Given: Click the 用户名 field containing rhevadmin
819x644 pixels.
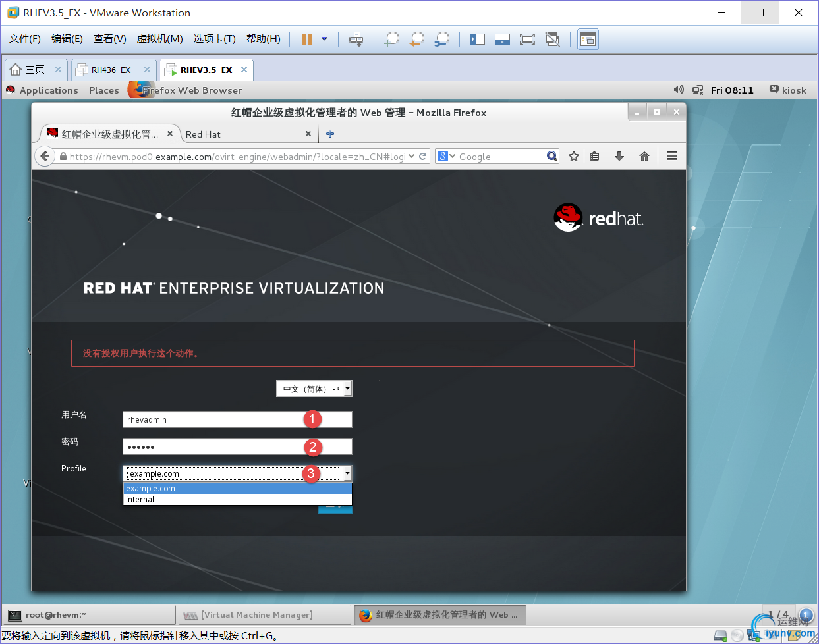Looking at the screenshot, I should [x=237, y=419].
